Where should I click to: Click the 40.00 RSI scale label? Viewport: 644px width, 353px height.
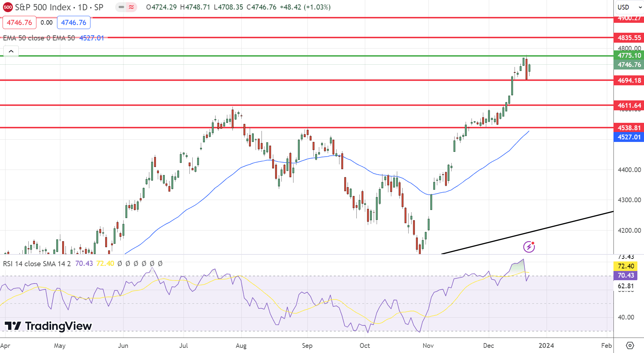(626, 317)
